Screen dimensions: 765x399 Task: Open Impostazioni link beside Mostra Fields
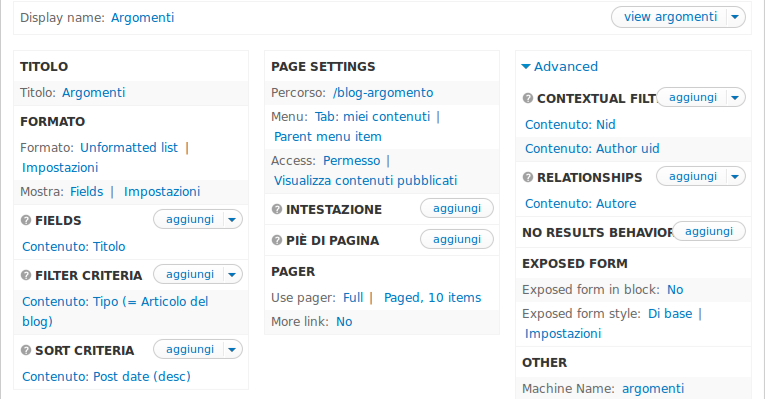pyautogui.click(x=162, y=192)
